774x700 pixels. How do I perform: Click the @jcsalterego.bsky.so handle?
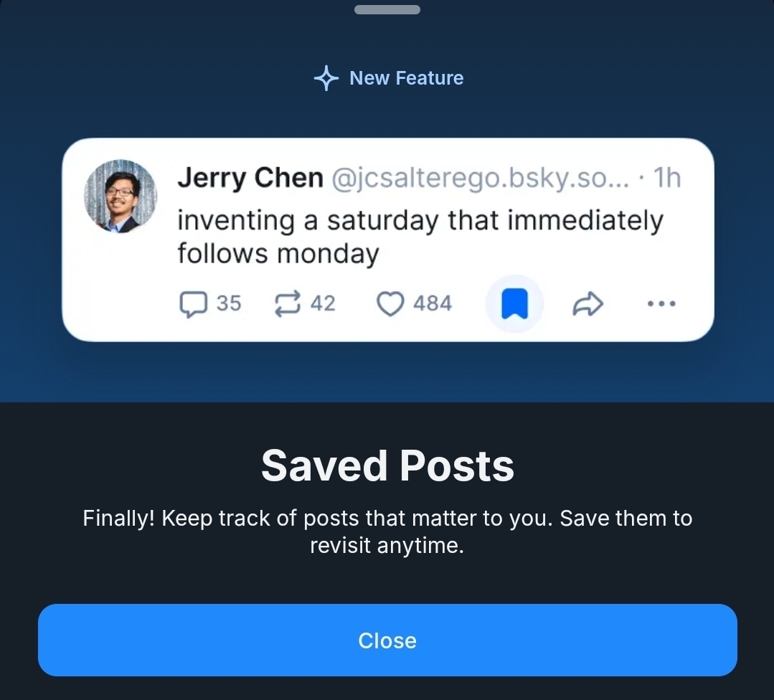[x=479, y=178]
